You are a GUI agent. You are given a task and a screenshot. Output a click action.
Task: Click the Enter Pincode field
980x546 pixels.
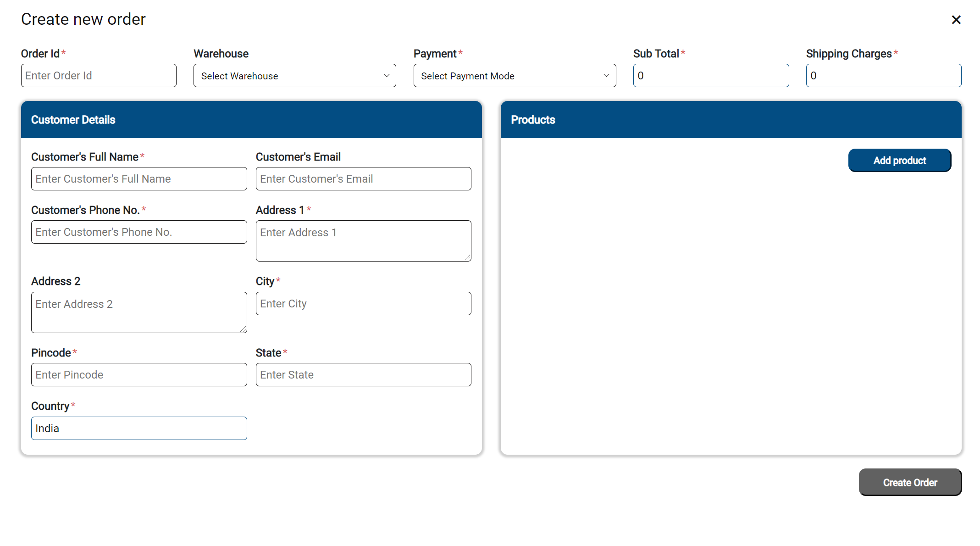pyautogui.click(x=139, y=375)
